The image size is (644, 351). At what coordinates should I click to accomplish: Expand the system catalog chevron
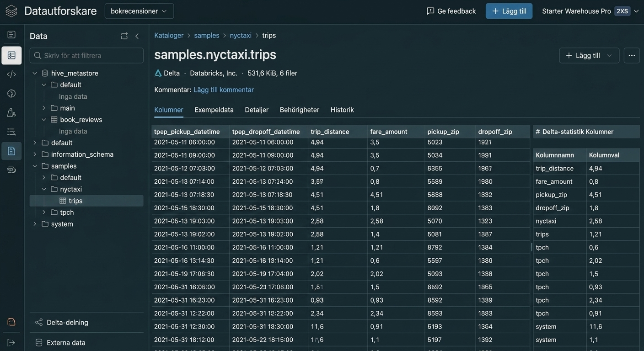(35, 224)
